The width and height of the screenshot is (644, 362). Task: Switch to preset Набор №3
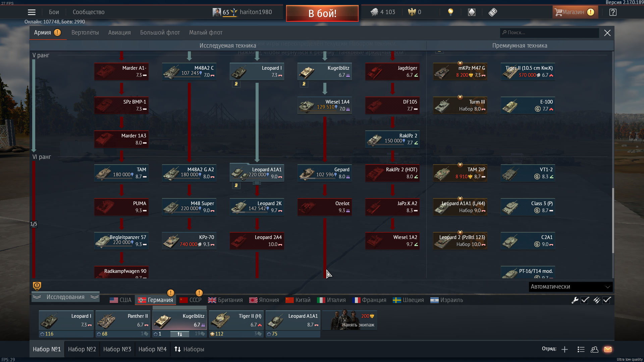click(x=117, y=349)
